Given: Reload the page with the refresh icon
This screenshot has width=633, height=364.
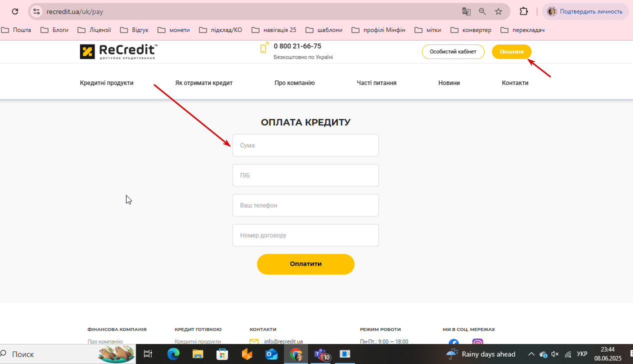Looking at the screenshot, I should (x=15, y=11).
